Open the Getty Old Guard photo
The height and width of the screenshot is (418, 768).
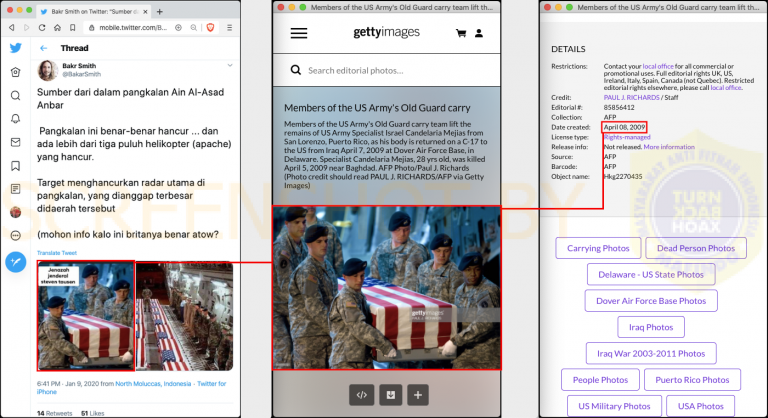387,288
